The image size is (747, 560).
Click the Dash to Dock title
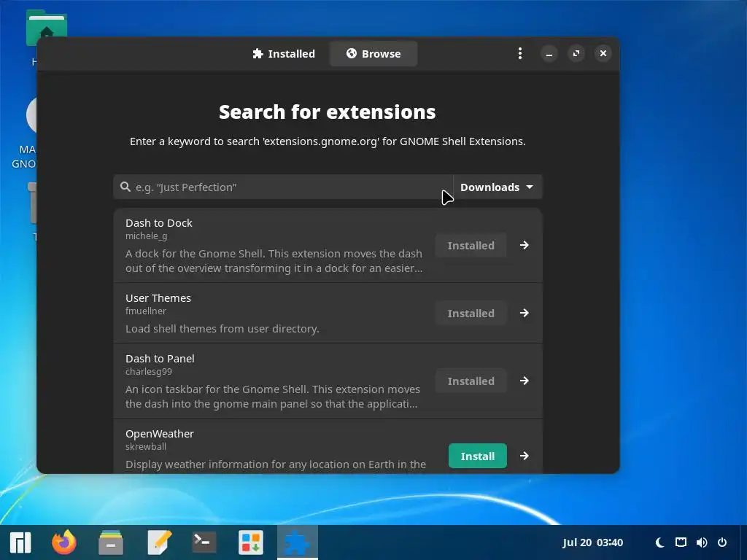tap(158, 223)
